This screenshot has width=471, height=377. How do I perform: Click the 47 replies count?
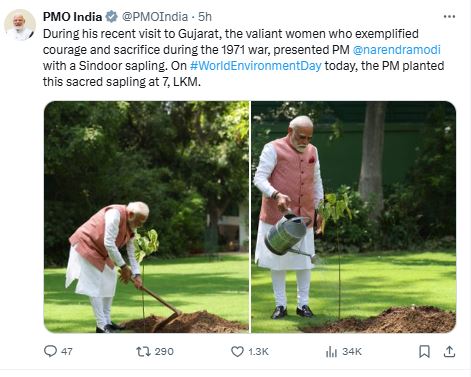pos(67,352)
